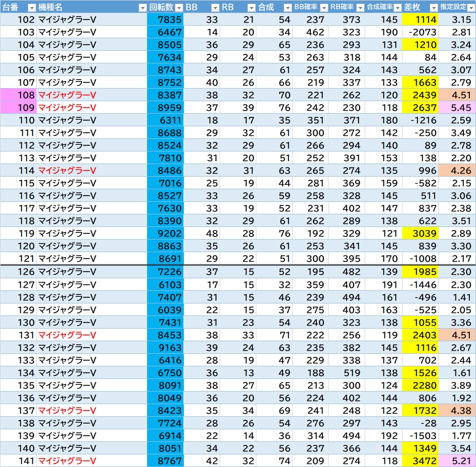Open the 機種名 column filter dropdown

(x=143, y=8)
